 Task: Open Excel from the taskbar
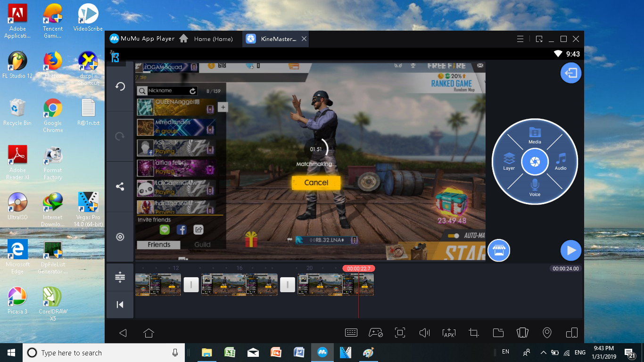(230, 352)
